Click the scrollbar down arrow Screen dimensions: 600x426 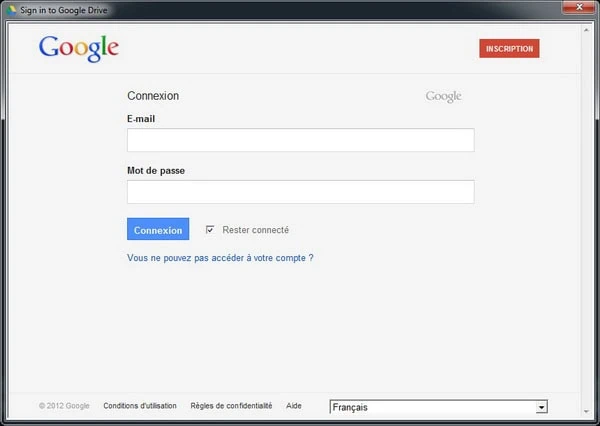tap(586, 411)
